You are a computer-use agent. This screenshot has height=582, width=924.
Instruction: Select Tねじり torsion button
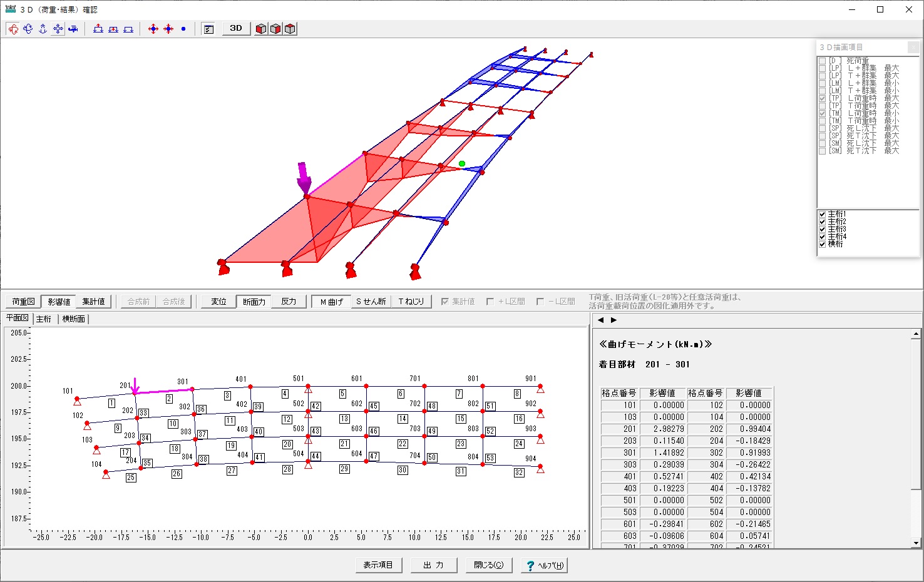point(411,302)
